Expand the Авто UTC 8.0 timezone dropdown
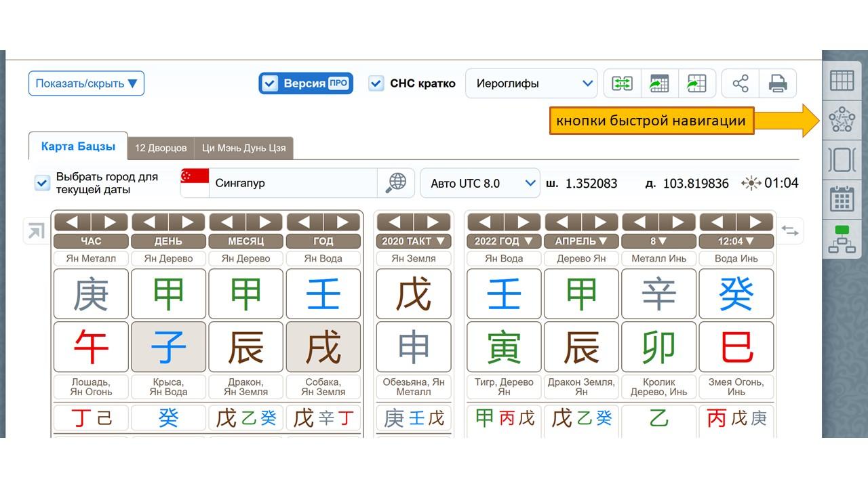868x488 pixels. 480,183
